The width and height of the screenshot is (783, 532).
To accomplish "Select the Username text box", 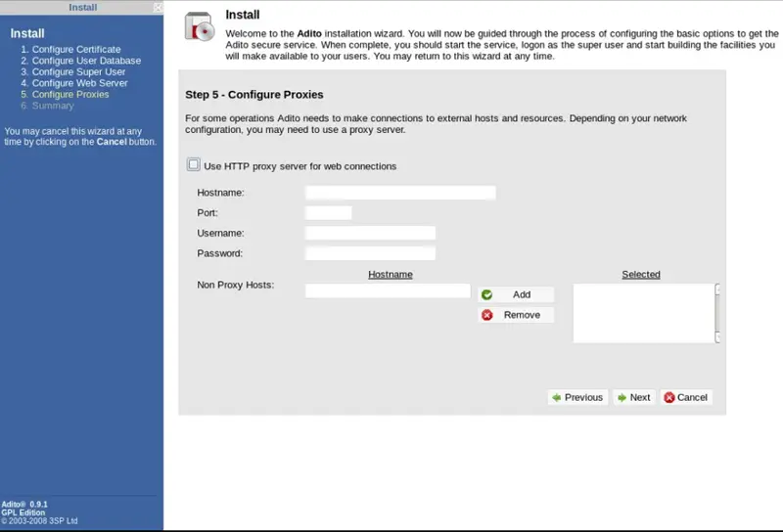I will pyautogui.click(x=370, y=233).
